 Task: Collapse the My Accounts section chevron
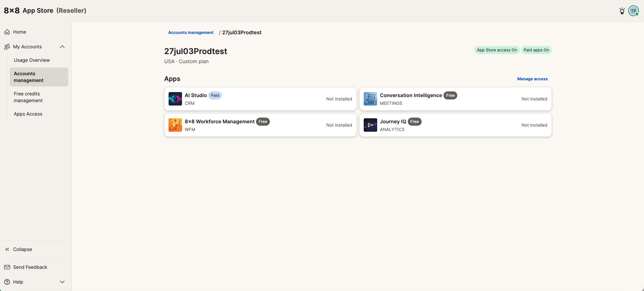(x=62, y=47)
